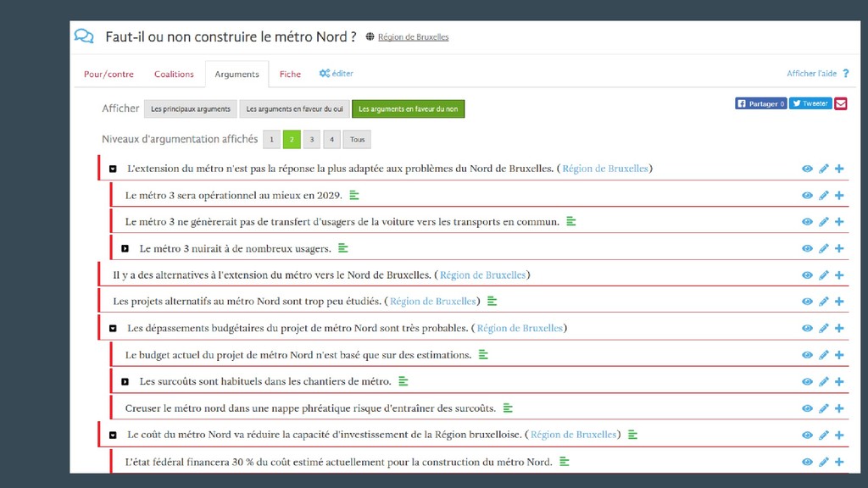Image resolution: width=868 pixels, height=488 pixels.
Task: Share on Facebook with Partager button
Action: pos(760,103)
